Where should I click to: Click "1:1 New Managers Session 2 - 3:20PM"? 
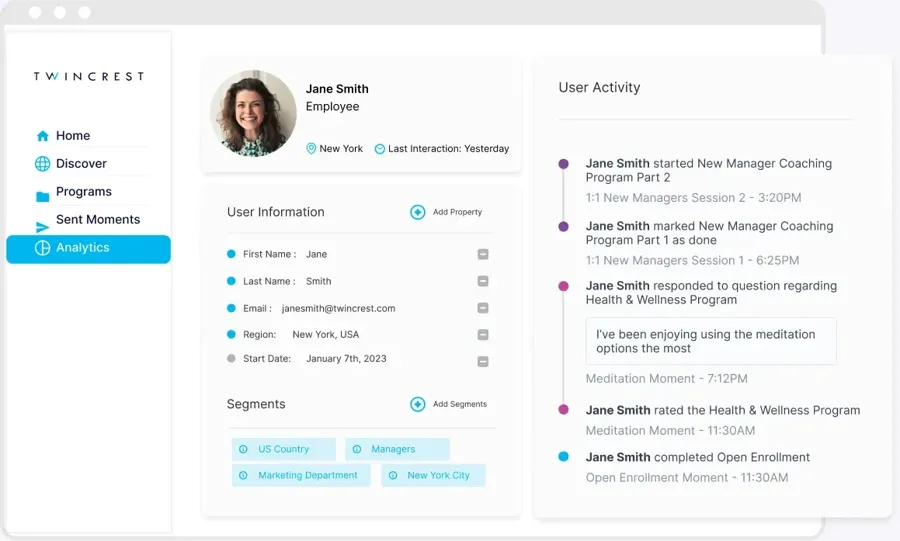click(693, 198)
